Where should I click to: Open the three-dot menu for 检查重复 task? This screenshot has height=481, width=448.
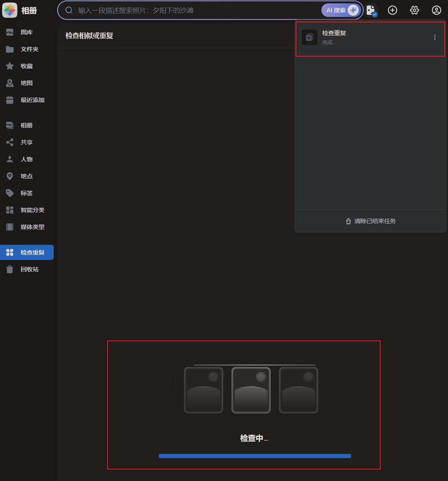pos(434,37)
